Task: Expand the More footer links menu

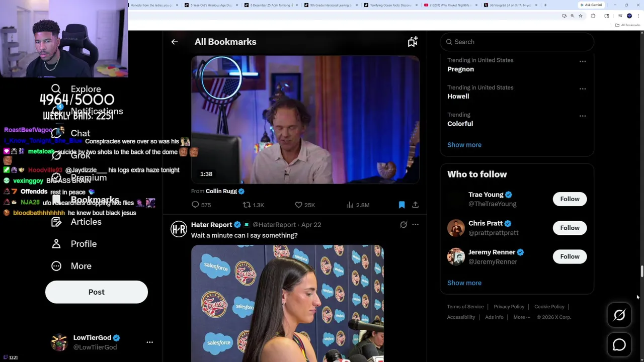Action: click(x=522, y=317)
